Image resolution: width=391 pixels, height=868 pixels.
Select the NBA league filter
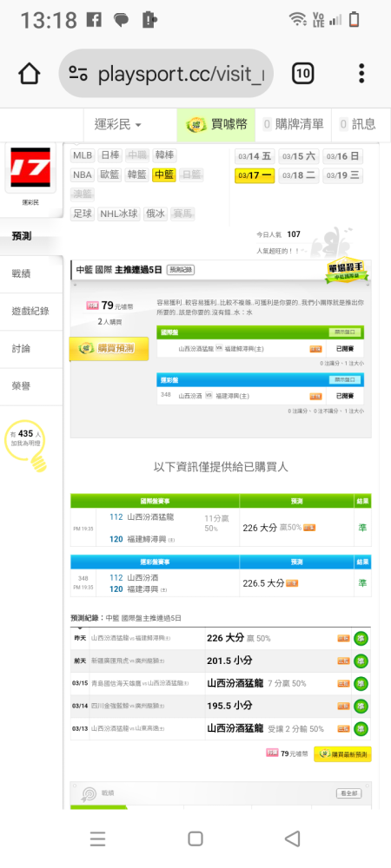(x=83, y=175)
